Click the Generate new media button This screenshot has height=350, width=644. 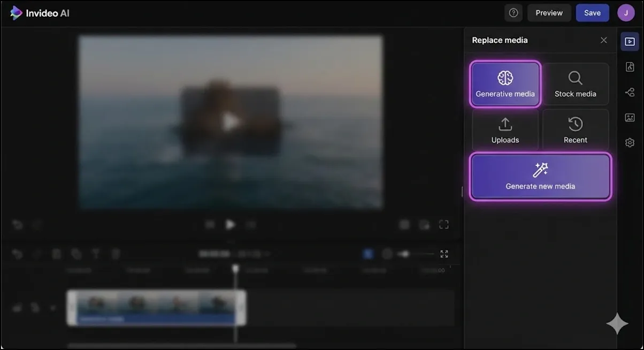(540, 177)
